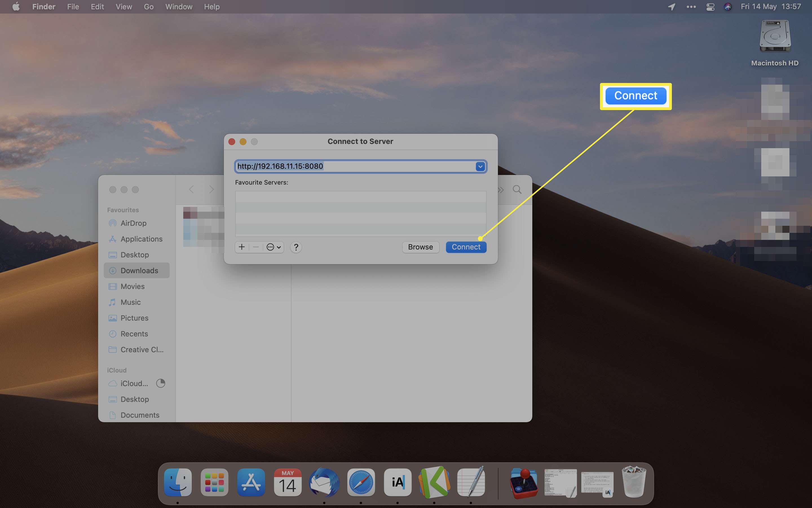812x508 pixels.
Task: Open Launchpad from the Dock
Action: coord(214,482)
